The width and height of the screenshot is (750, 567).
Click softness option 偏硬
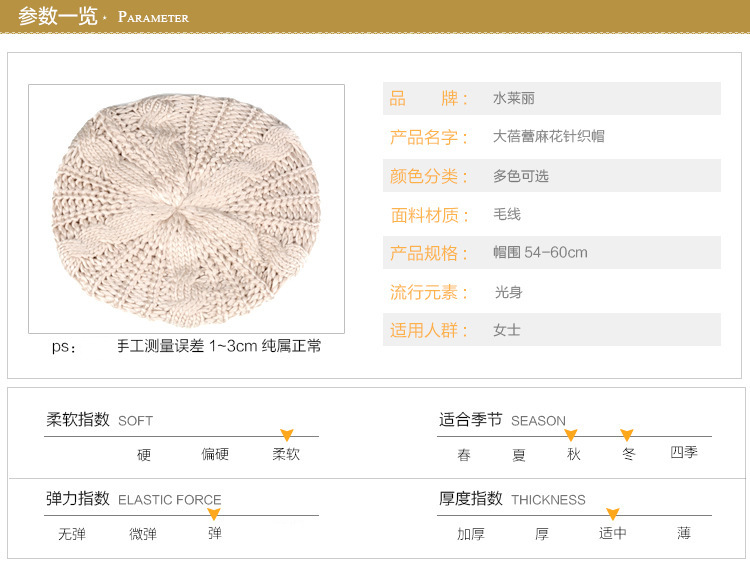coord(215,454)
